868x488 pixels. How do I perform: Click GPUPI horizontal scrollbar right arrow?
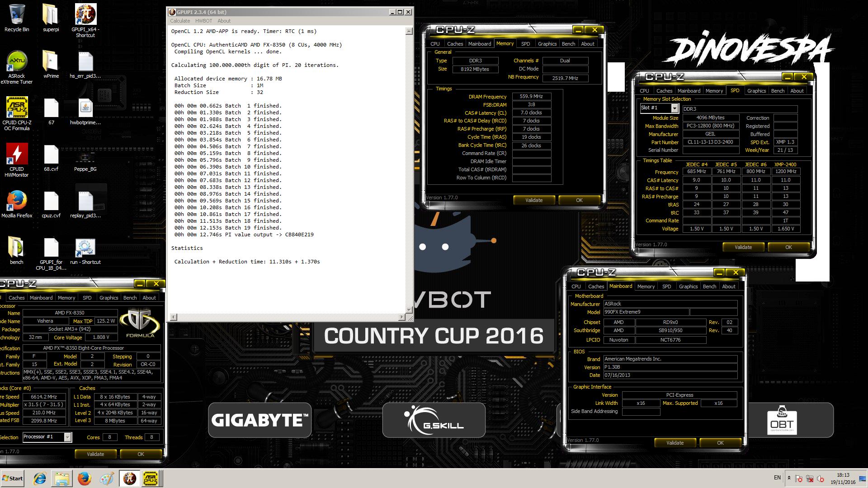[x=402, y=317]
